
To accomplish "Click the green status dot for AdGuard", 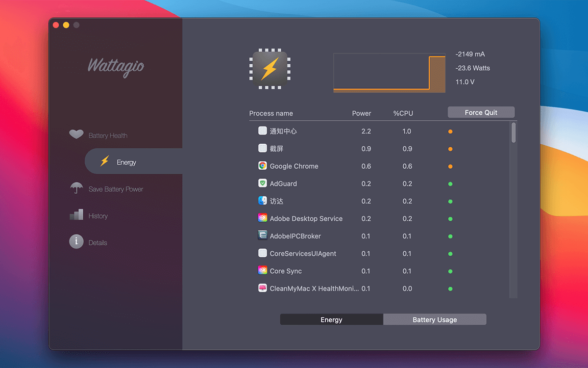I will click(x=450, y=184).
